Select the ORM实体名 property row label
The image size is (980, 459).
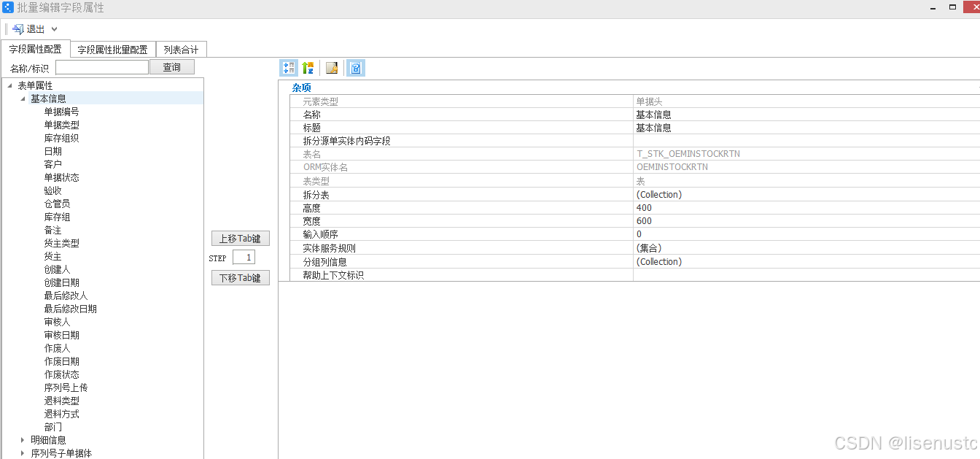point(324,167)
